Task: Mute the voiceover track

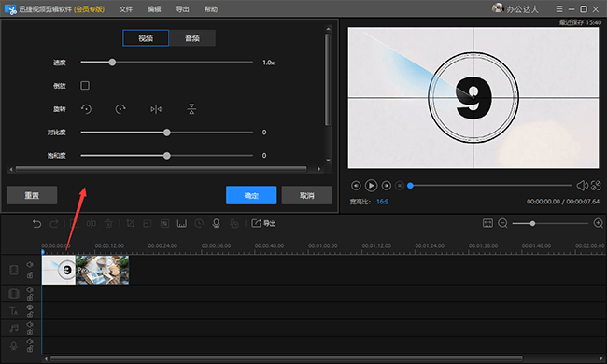Action: click(30, 342)
